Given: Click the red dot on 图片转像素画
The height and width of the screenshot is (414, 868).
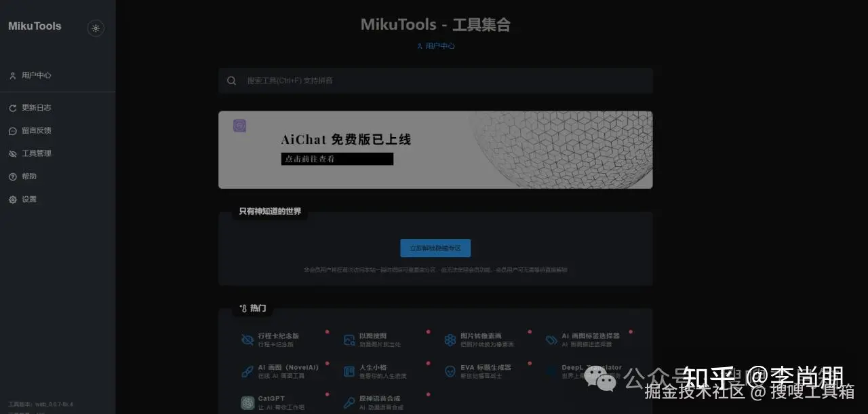Looking at the screenshot, I should pos(530,332).
